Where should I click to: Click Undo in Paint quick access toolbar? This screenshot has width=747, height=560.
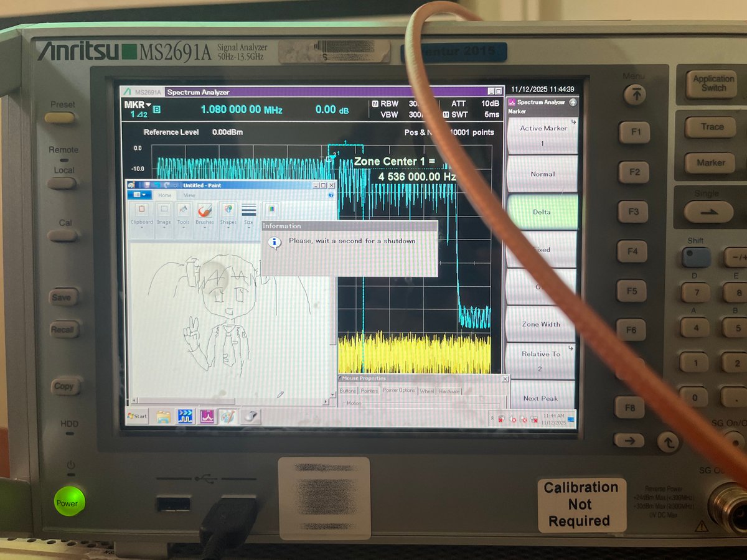(x=158, y=185)
